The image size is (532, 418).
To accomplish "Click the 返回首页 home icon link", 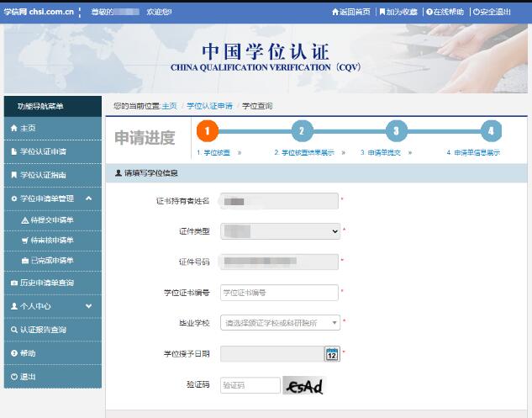I will tap(351, 13).
